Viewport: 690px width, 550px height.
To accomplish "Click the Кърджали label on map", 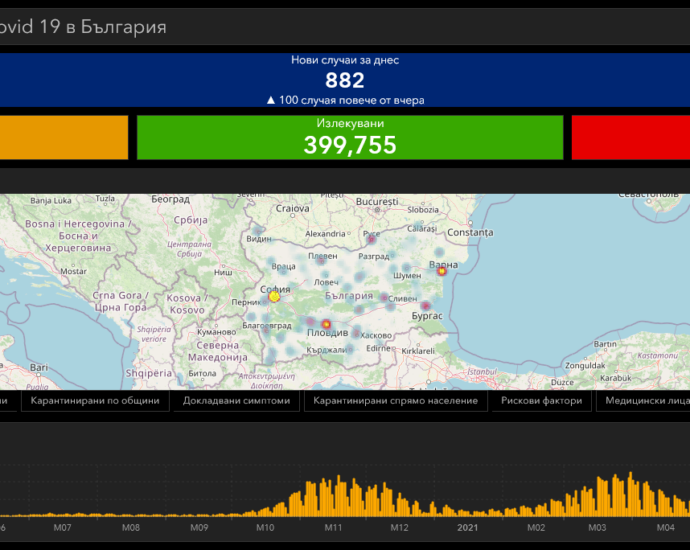I will tap(327, 350).
